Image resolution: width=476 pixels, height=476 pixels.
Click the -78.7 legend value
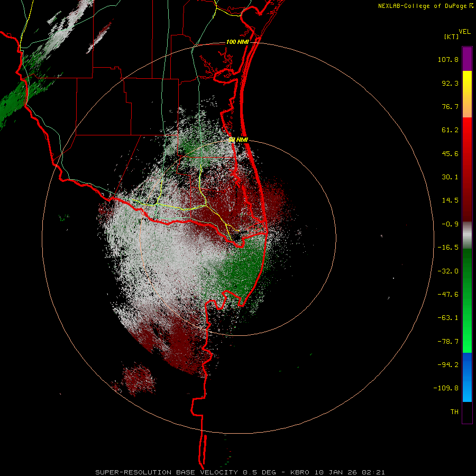tap(448, 342)
